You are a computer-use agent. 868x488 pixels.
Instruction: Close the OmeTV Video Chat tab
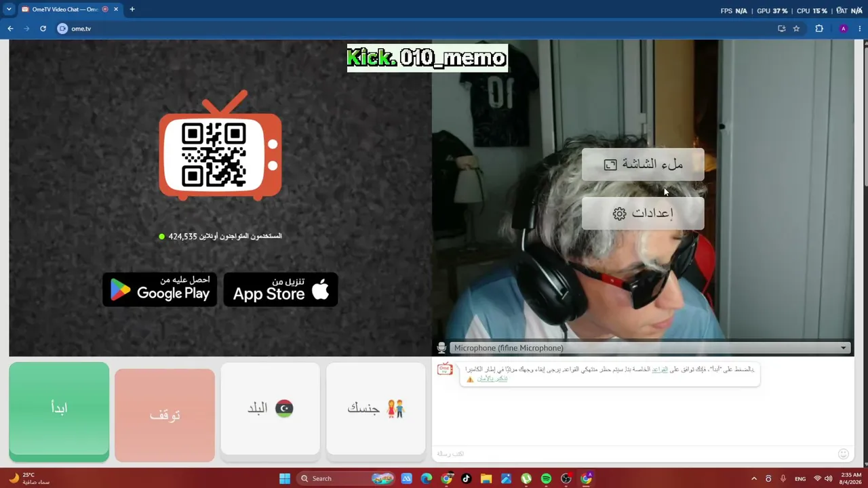coord(116,9)
